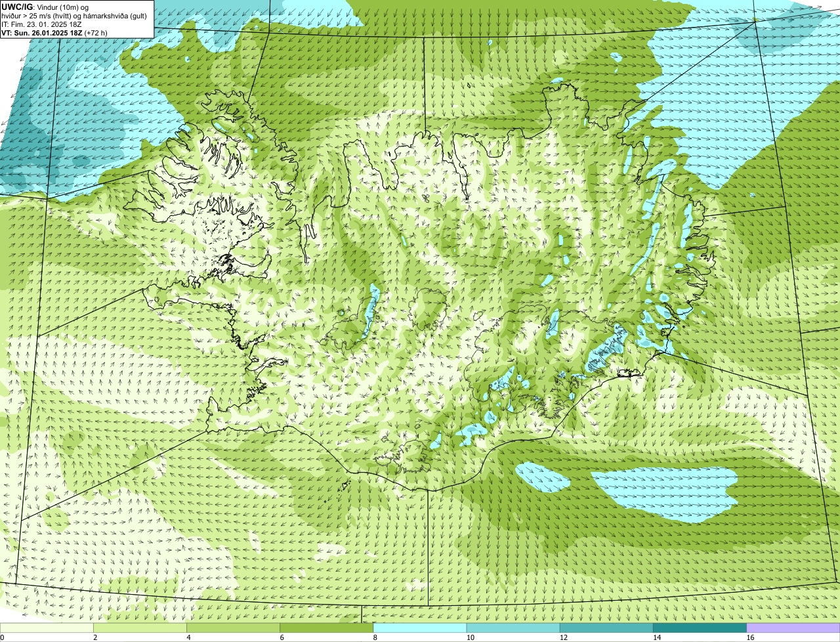The height and width of the screenshot is (642, 840).
Task: Click the legend tick label '2'
Action: pyautogui.click(x=95, y=637)
